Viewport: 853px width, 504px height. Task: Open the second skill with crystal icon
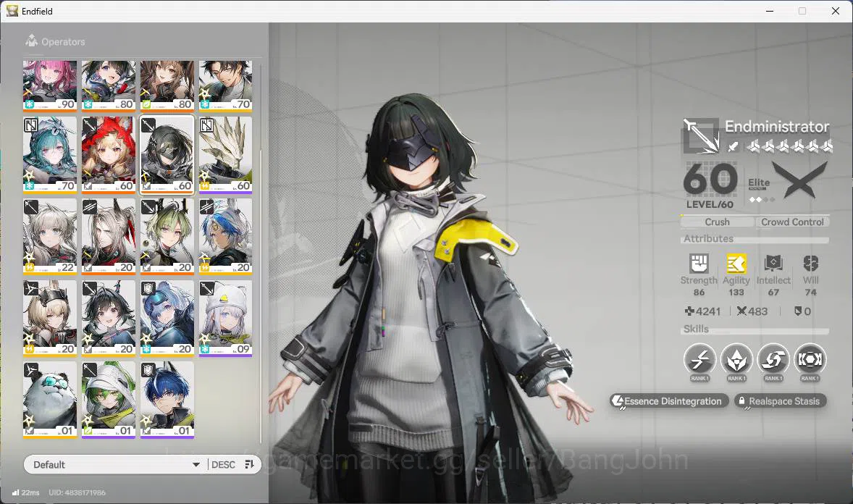point(736,360)
